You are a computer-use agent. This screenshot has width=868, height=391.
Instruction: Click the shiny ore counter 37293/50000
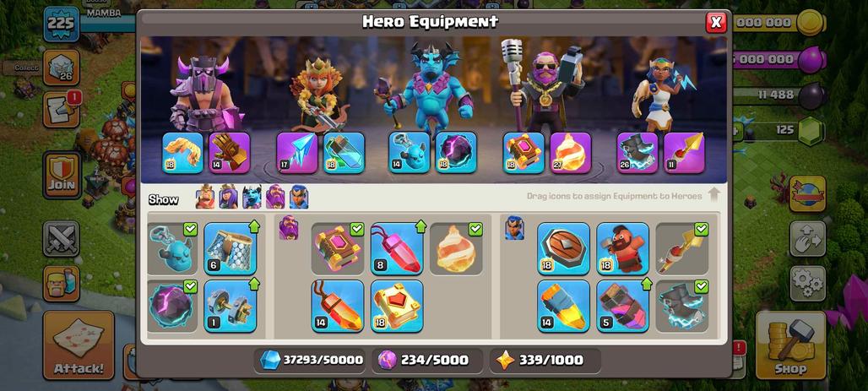tap(311, 360)
